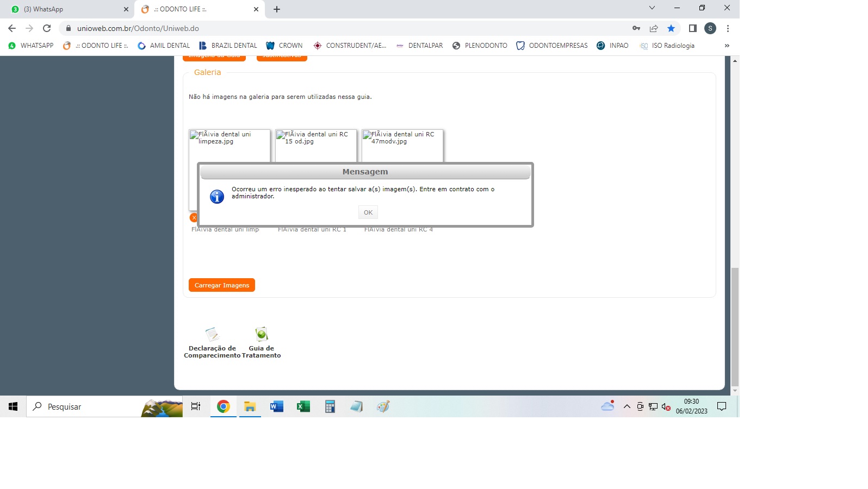Open CROWN bookmark
The image size is (868, 489).
pos(284,46)
